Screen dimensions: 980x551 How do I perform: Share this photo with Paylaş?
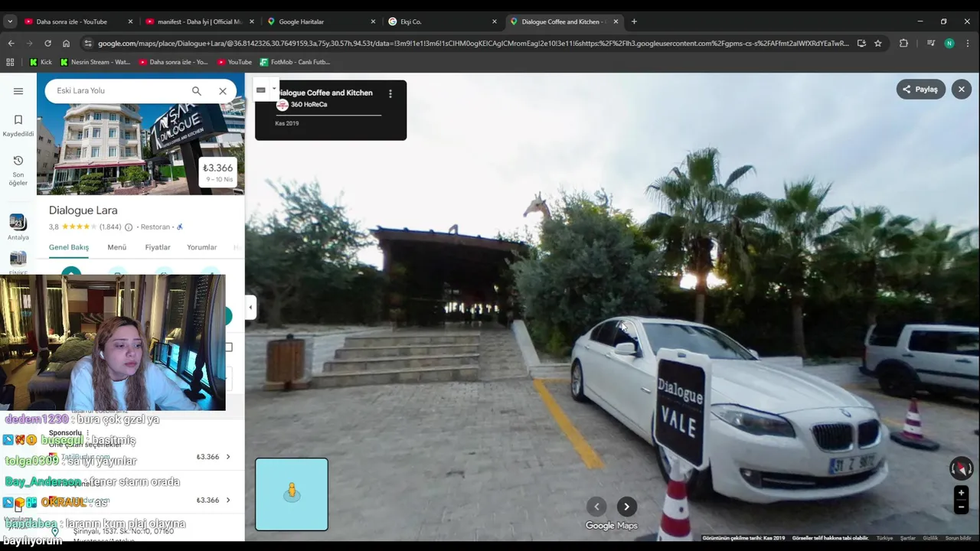(x=920, y=90)
